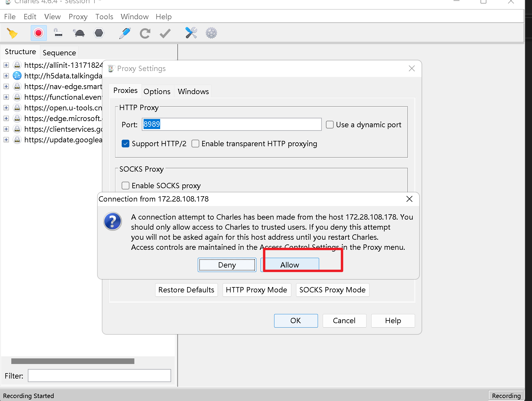Click the SSL Proxying toolbar icon
532x401 pixels.
(58, 33)
